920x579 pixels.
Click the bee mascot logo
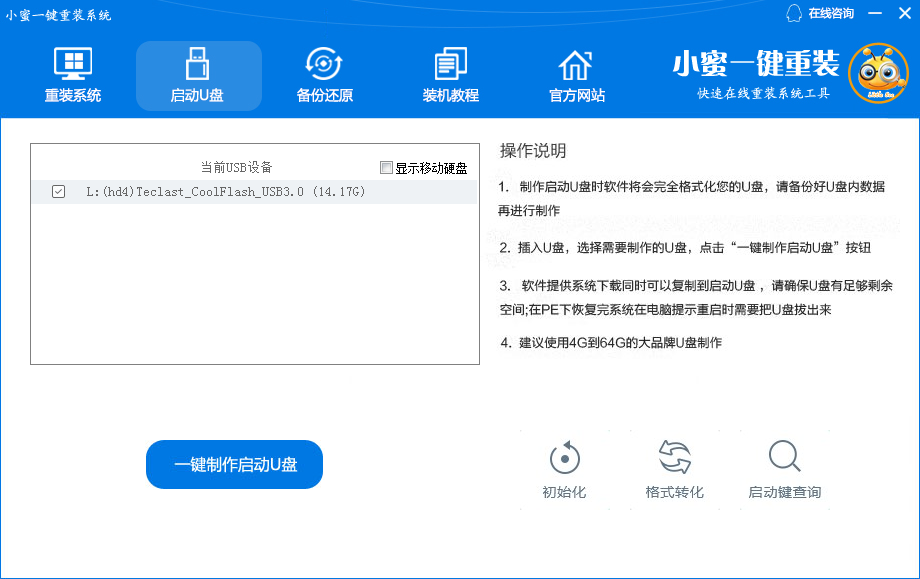(x=877, y=73)
